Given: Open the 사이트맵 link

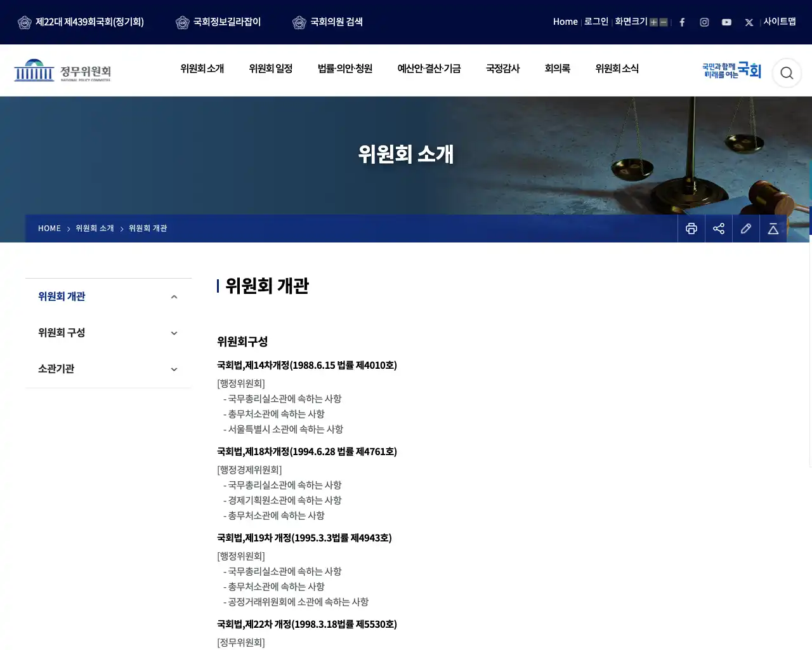Looking at the screenshot, I should click(x=780, y=22).
